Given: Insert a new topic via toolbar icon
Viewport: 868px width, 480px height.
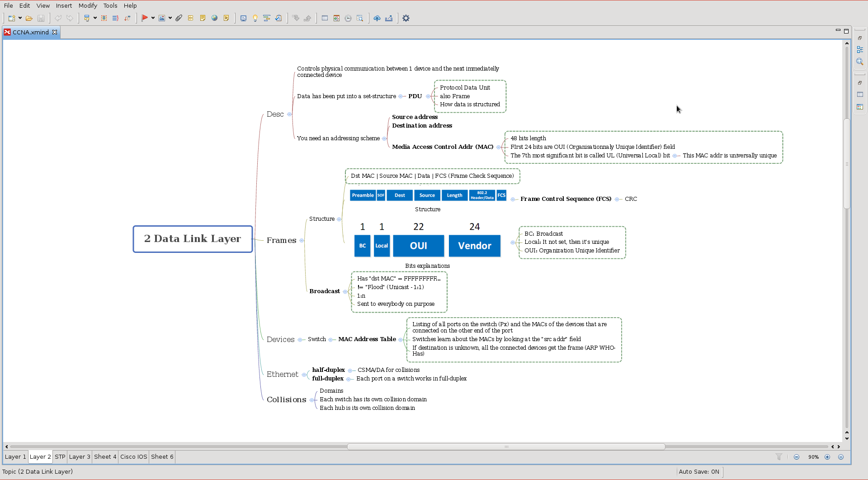Looking at the screenshot, I should point(87,18).
